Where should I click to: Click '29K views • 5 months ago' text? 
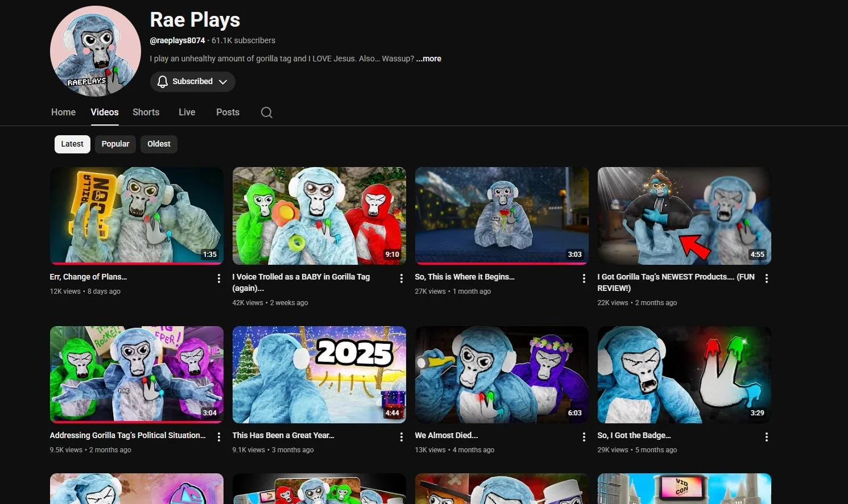(637, 450)
